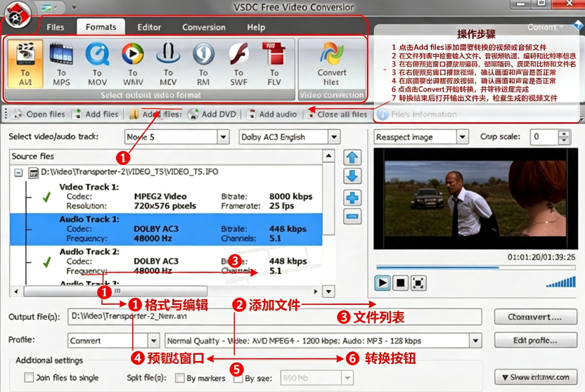Collapse the VIDEO_TS.IFO tree node
585x392 pixels.
point(18,173)
